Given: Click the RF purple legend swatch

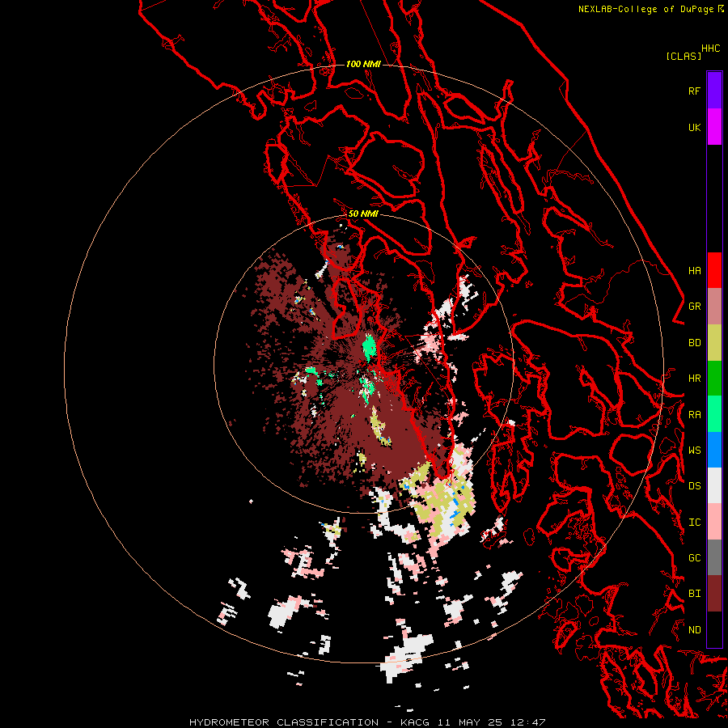Looking at the screenshot, I should 714,91.
